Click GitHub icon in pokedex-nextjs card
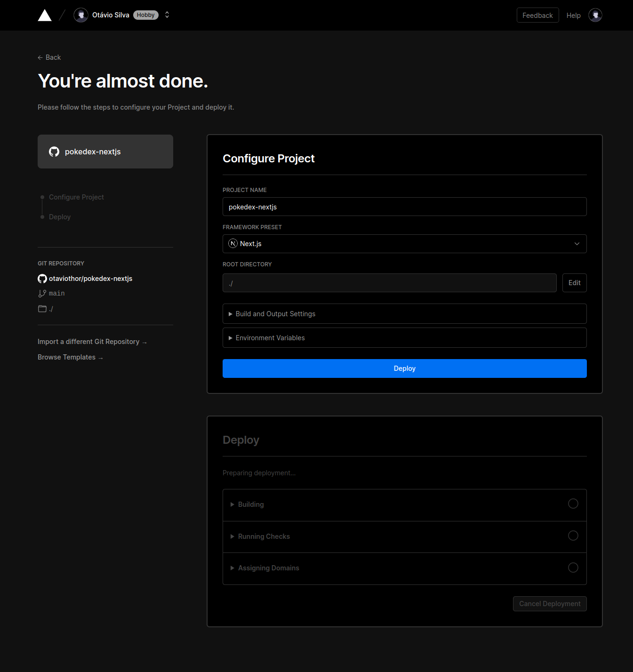The image size is (633, 672). (x=54, y=152)
